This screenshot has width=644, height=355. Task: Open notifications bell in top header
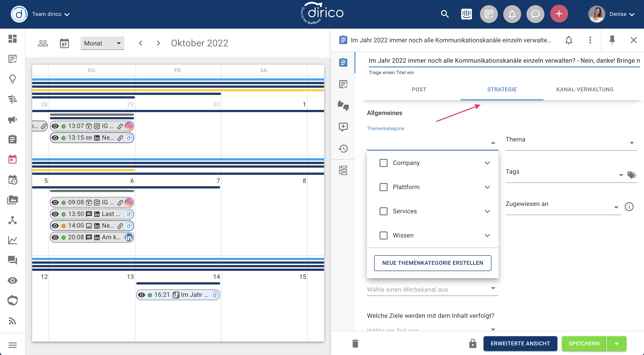click(x=512, y=14)
